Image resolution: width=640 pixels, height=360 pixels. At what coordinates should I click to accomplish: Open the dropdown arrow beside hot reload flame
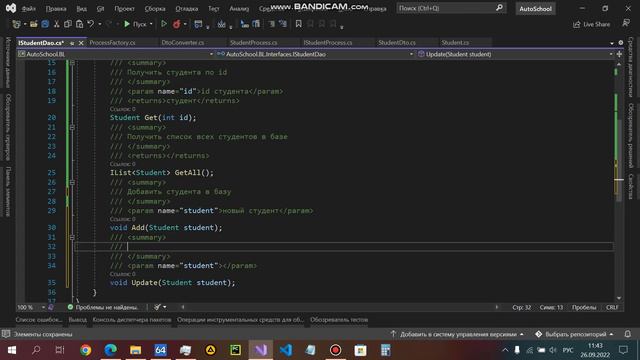coord(185,24)
